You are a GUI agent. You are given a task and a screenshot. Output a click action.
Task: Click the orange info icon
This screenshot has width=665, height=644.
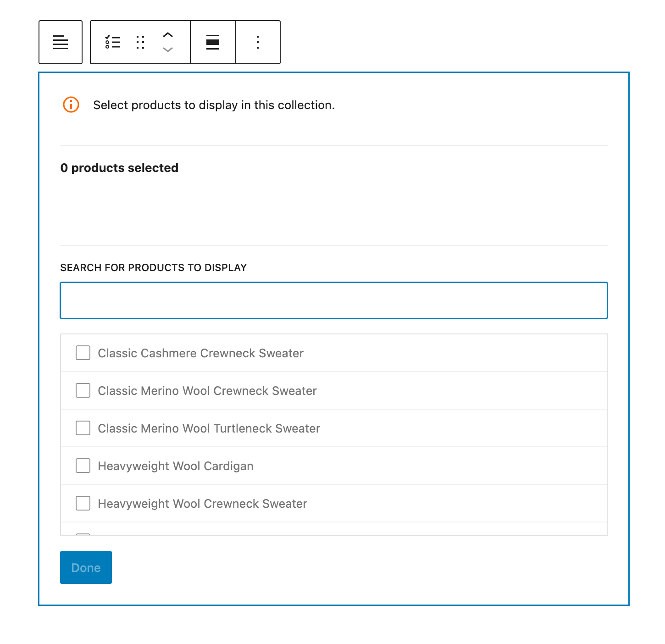tap(71, 105)
